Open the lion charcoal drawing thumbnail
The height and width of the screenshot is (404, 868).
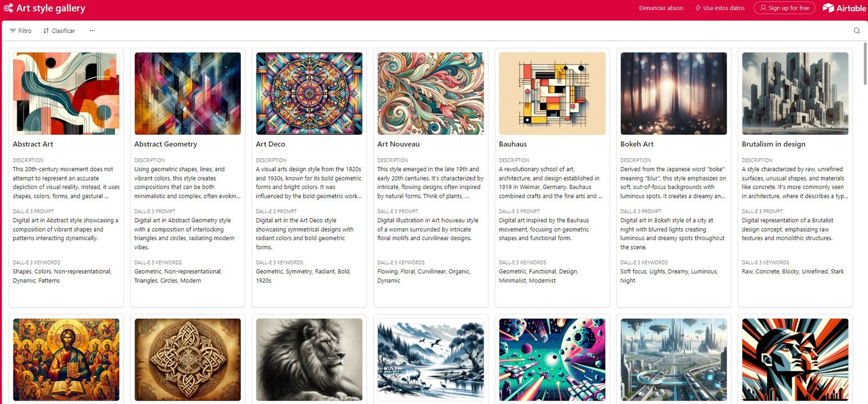click(309, 360)
